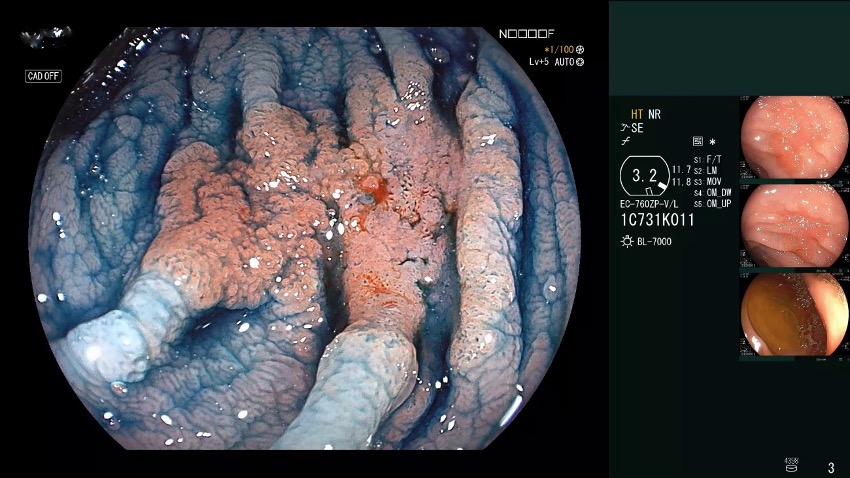The width and height of the screenshot is (850, 478).
Task: Select the NR noise reduction indicator
Action: tap(654, 114)
